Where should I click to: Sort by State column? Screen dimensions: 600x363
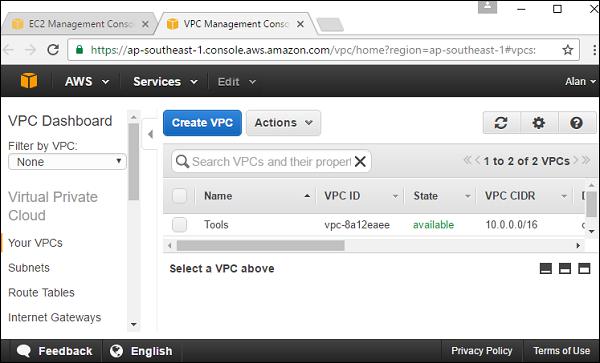tap(441, 196)
